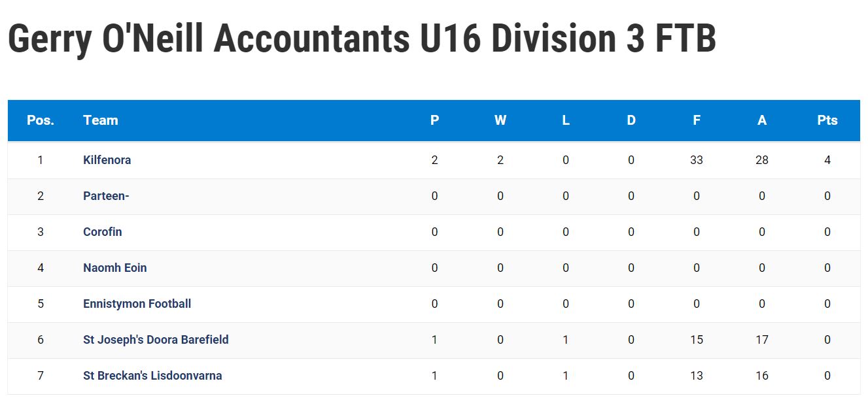
Task: Click the D (draws) column header
Action: point(631,120)
